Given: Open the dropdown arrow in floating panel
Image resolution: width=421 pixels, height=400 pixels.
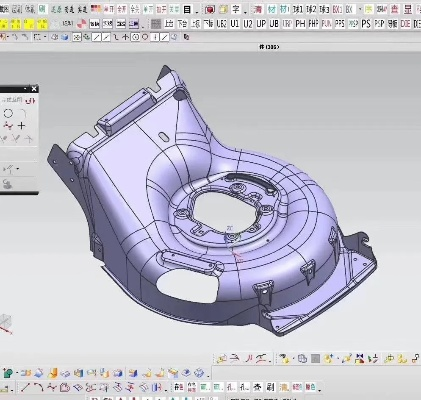Looking at the screenshot, I should pyautogui.click(x=18, y=169).
